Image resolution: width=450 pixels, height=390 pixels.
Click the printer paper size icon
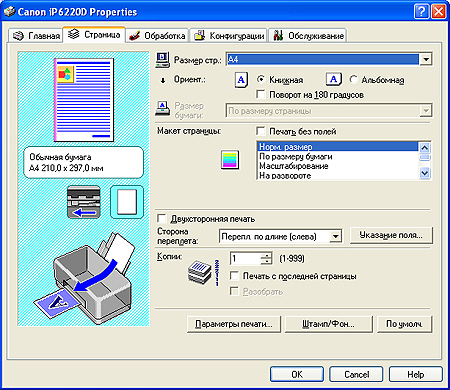point(163,109)
